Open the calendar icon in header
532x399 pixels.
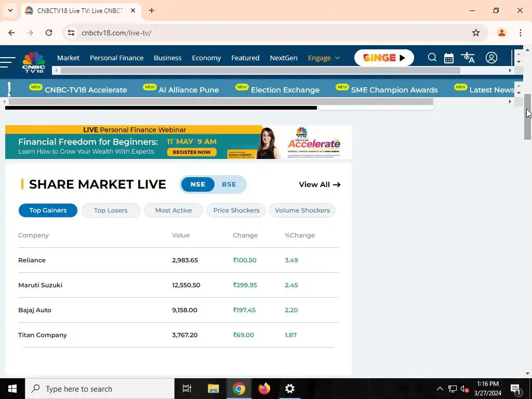(x=448, y=58)
